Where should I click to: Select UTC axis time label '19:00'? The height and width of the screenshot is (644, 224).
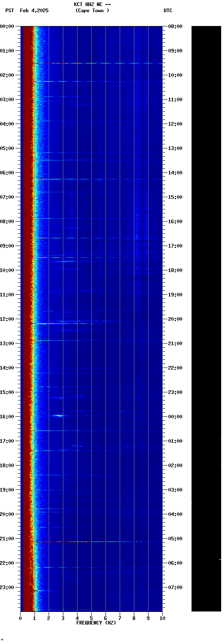[x=175, y=295]
